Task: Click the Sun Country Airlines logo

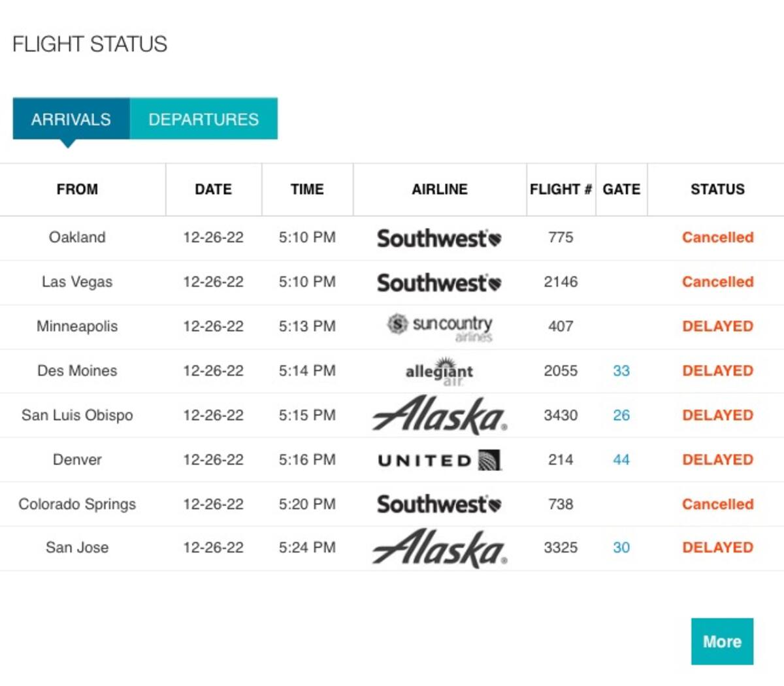Action: click(x=440, y=327)
